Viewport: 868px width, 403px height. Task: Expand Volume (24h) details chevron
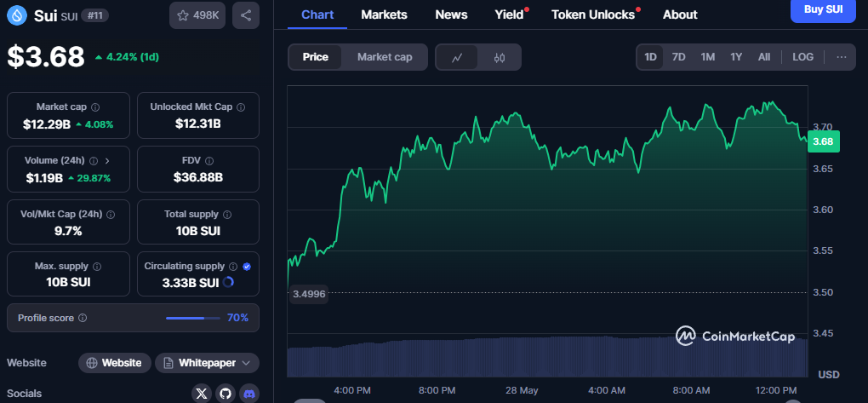pyautogui.click(x=107, y=161)
